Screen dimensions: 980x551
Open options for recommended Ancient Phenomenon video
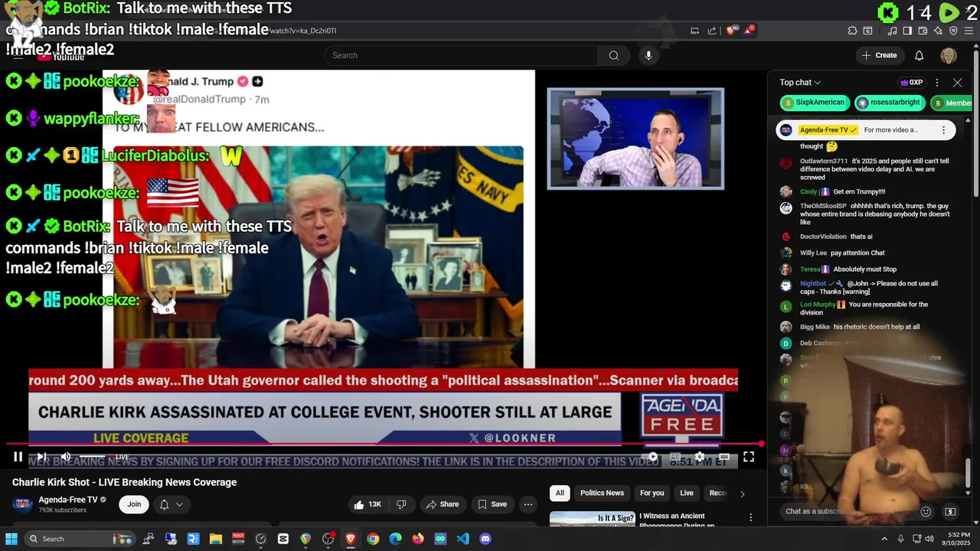pyautogui.click(x=751, y=518)
